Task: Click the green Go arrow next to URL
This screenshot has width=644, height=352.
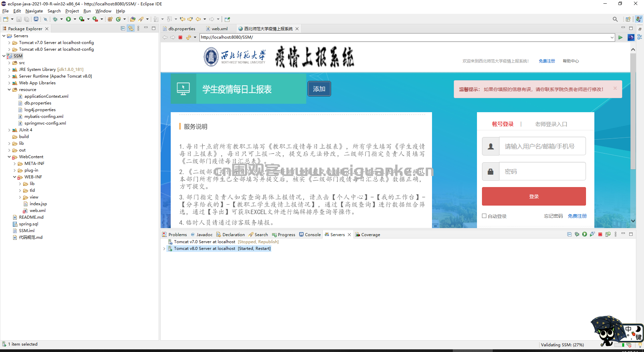Action: point(621,37)
